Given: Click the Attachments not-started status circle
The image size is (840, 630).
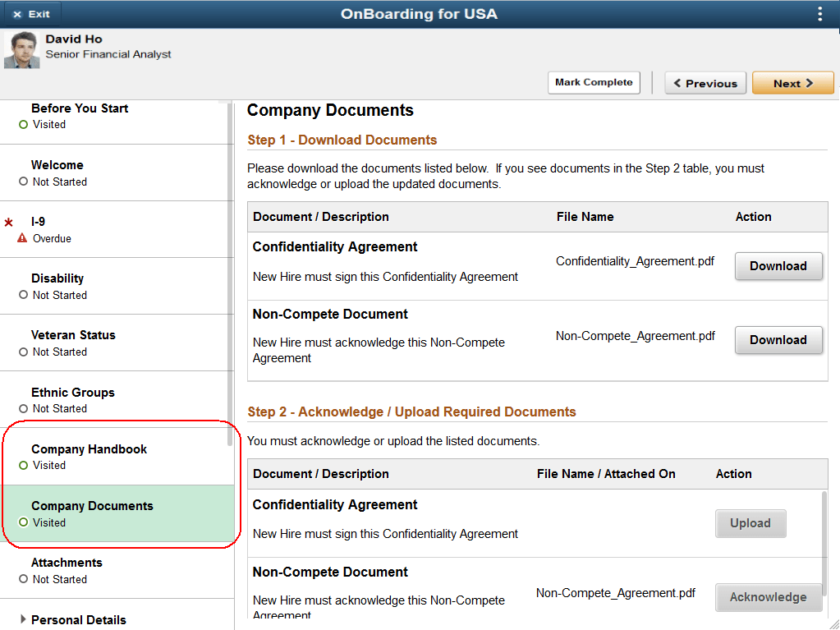Looking at the screenshot, I should pyautogui.click(x=23, y=578).
